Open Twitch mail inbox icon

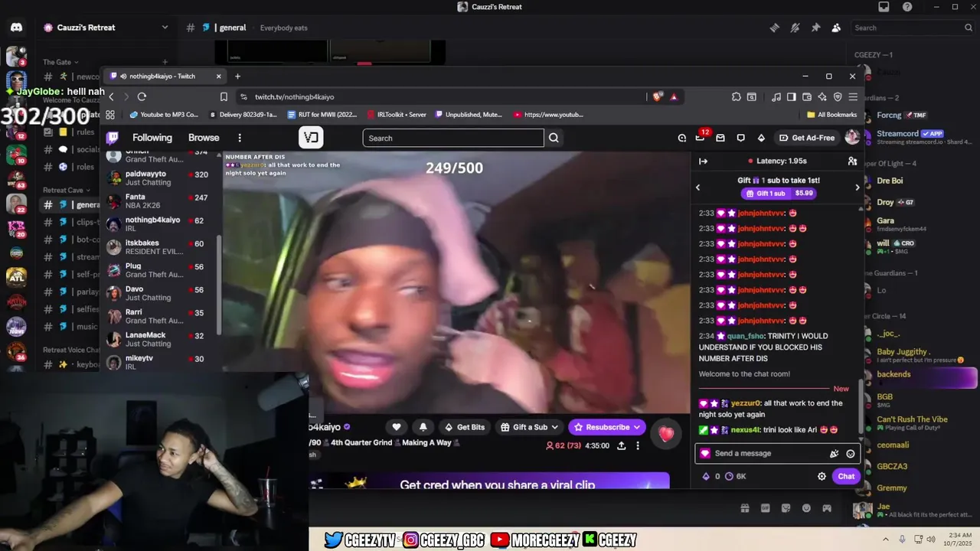coord(720,138)
